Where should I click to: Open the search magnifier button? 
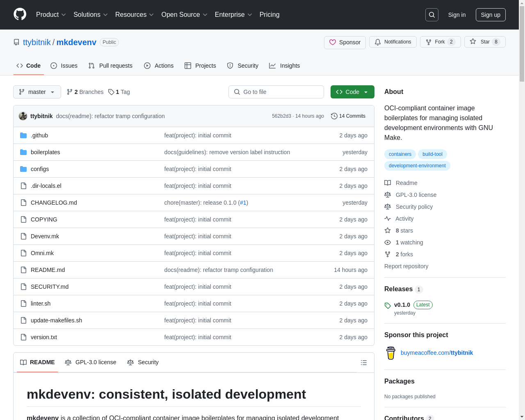click(432, 15)
